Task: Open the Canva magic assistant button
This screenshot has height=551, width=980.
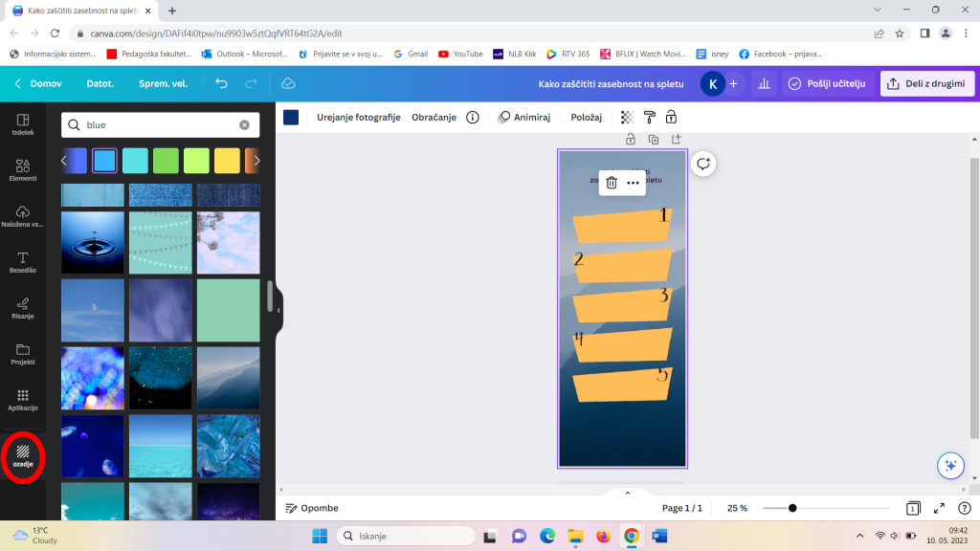Action: pyautogui.click(x=950, y=466)
